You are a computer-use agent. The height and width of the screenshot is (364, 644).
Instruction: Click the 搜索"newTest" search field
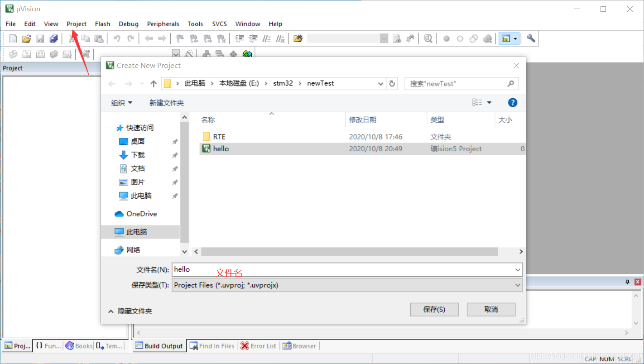click(x=461, y=83)
